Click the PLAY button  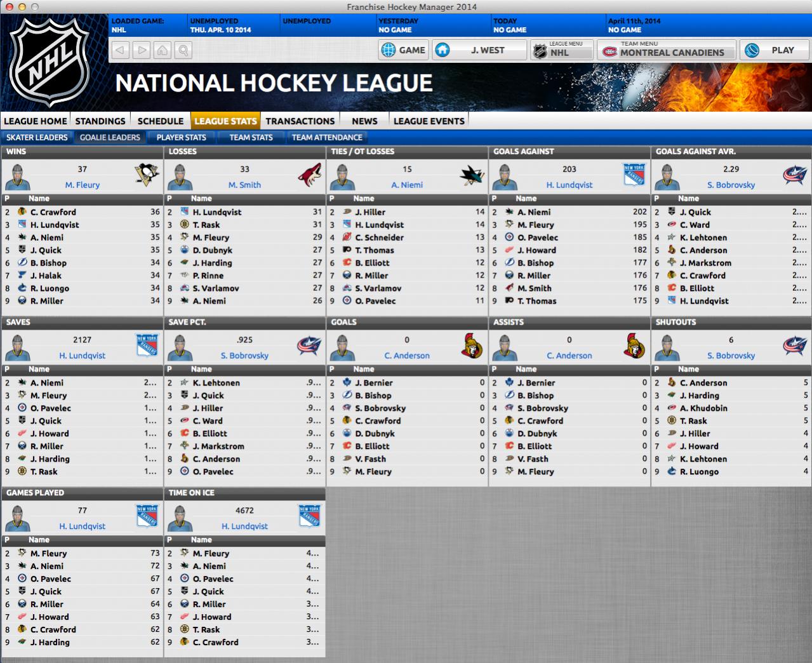774,50
